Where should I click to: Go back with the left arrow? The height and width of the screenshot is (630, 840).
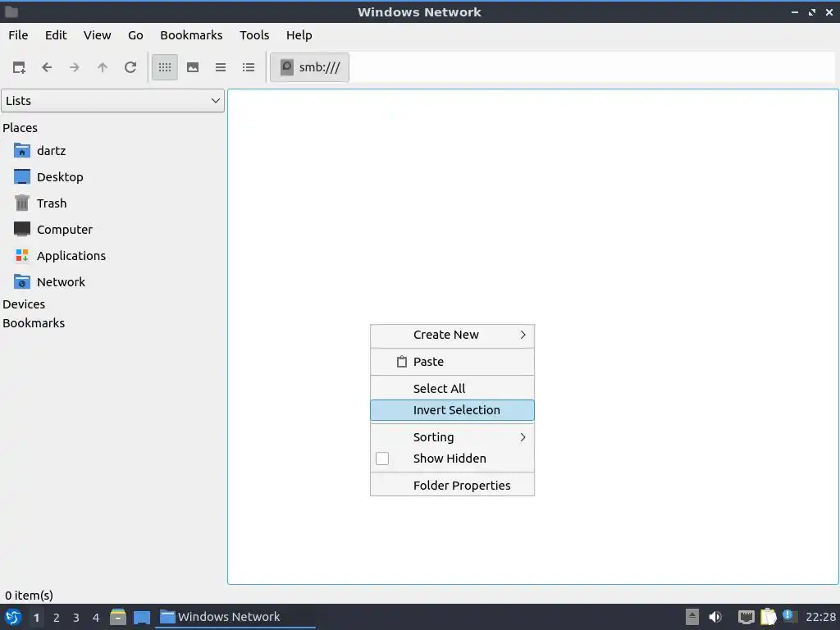point(47,67)
